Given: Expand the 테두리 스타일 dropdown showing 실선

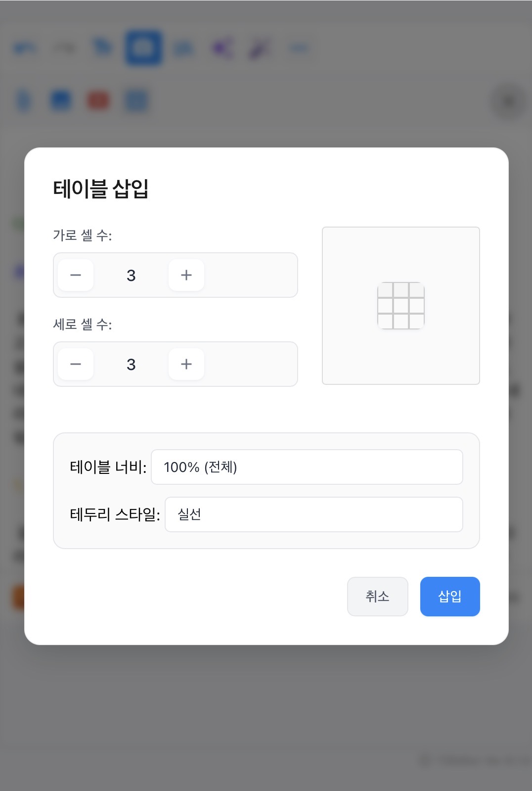Looking at the screenshot, I should click(x=313, y=514).
